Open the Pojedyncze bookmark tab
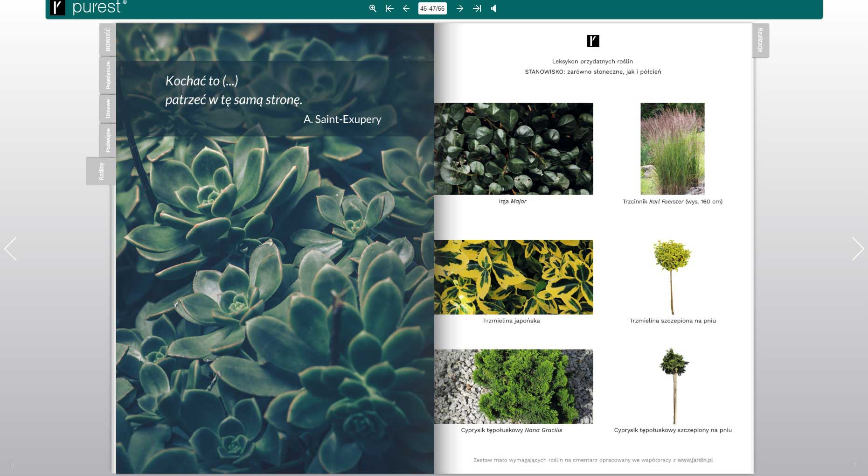 pos(108,75)
